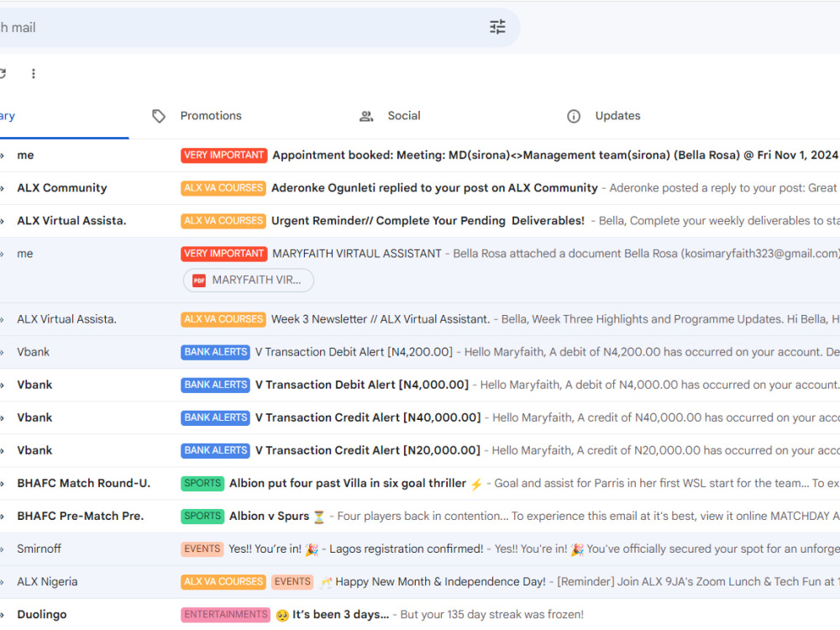840x630 pixels.
Task: Switch to the Updates tab
Action: pyautogui.click(x=617, y=116)
